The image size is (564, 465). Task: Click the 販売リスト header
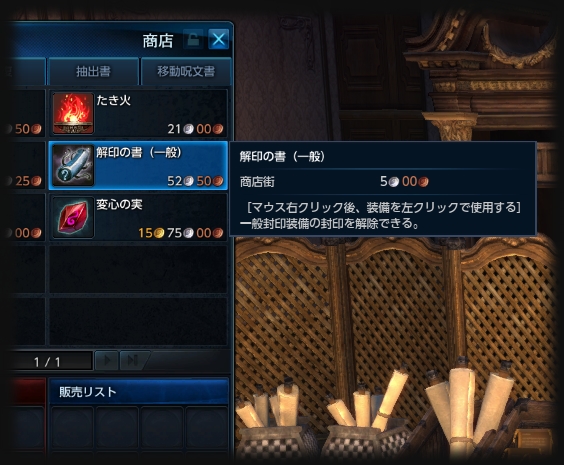tap(139, 391)
